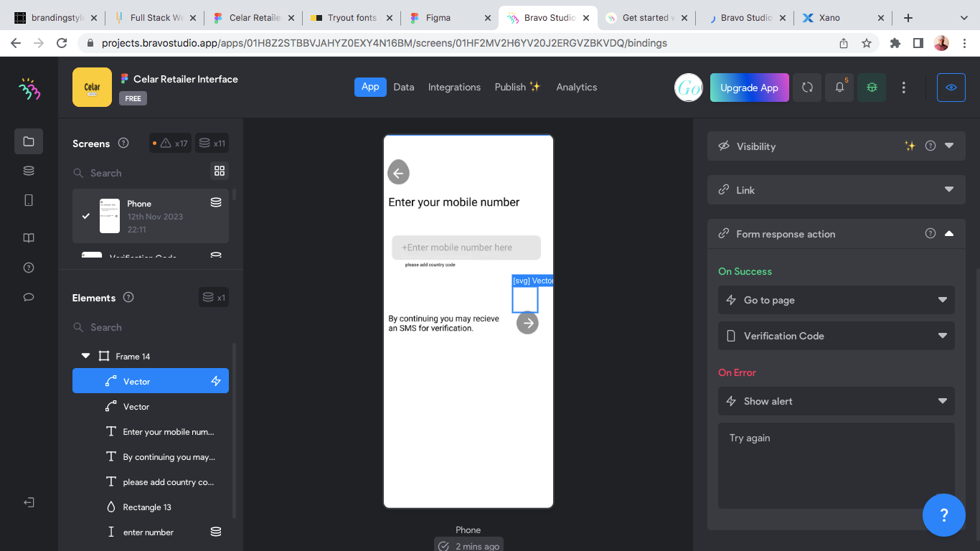Viewport: 980px width, 551px height.
Task: Open the Publish tab
Action: tap(517, 87)
